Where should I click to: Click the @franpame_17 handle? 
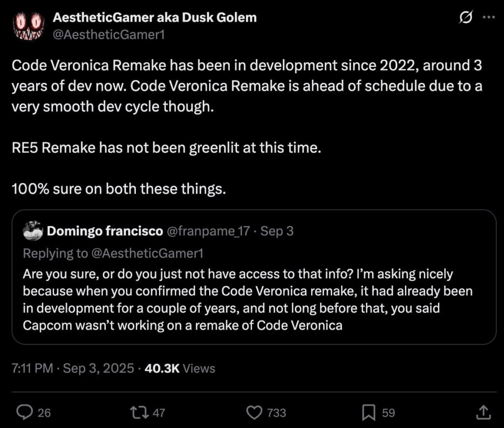[208, 231]
